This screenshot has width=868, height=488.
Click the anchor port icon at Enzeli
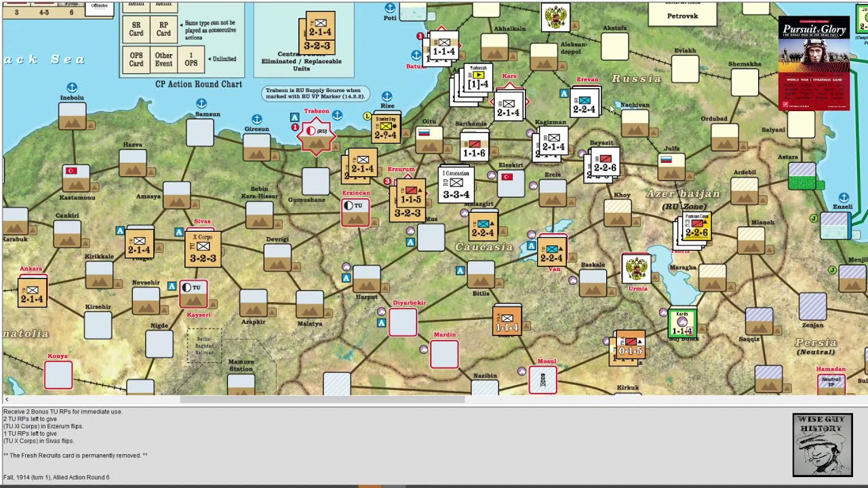(844, 198)
